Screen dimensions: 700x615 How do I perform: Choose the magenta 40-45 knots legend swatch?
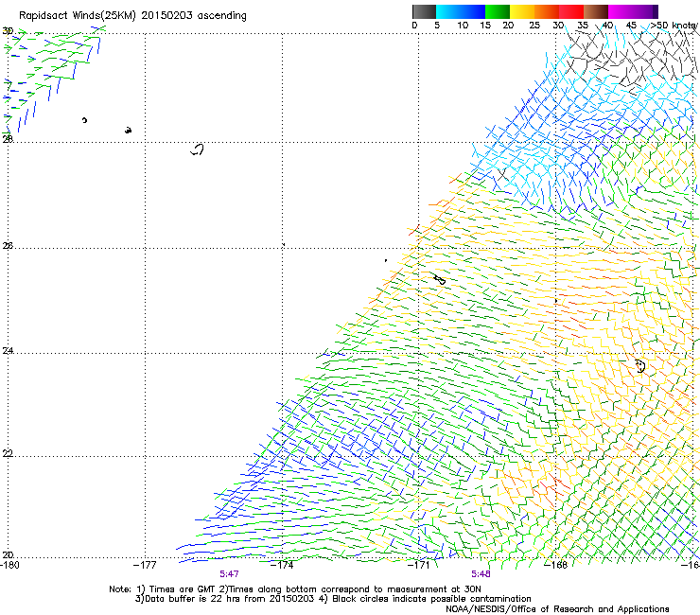[621, 11]
